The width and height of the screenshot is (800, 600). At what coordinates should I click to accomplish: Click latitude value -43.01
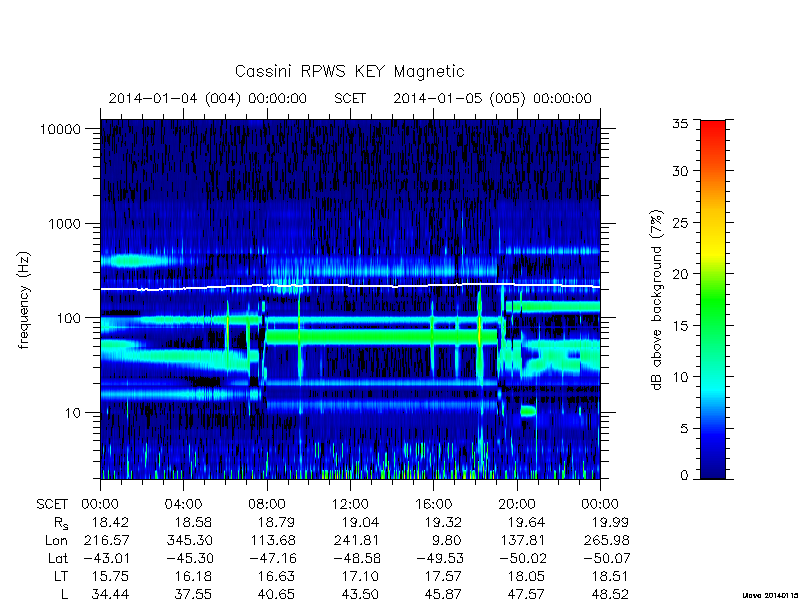pos(105,558)
